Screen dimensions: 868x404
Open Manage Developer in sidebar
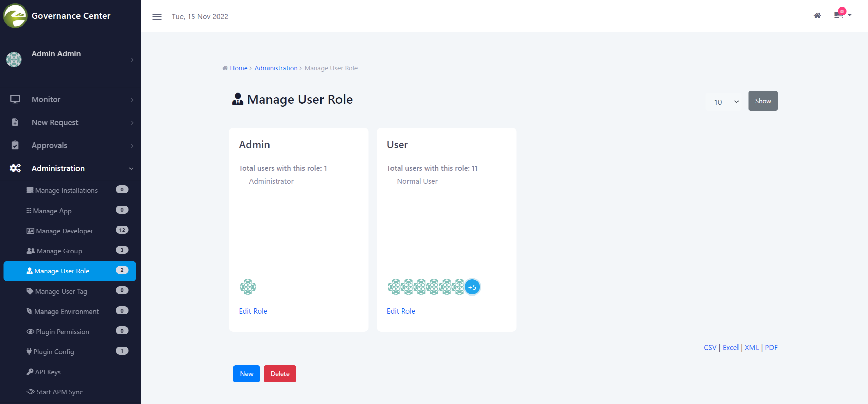[x=64, y=231]
